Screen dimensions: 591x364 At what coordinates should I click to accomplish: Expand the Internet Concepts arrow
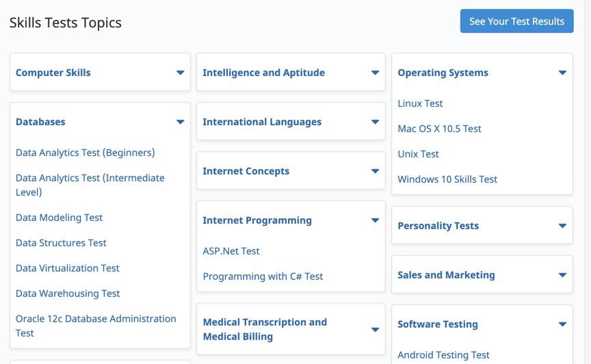375,171
